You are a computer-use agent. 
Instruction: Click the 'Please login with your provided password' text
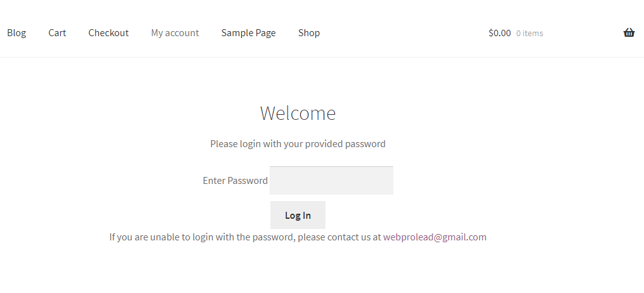coord(298,144)
